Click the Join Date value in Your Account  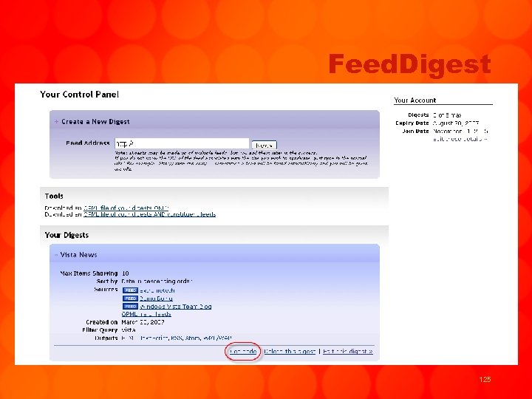point(460,132)
